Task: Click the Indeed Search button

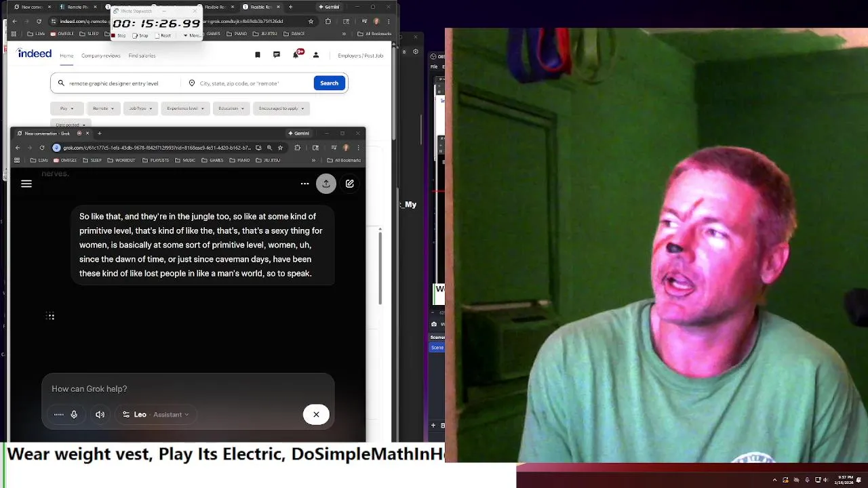Action: pyautogui.click(x=329, y=83)
